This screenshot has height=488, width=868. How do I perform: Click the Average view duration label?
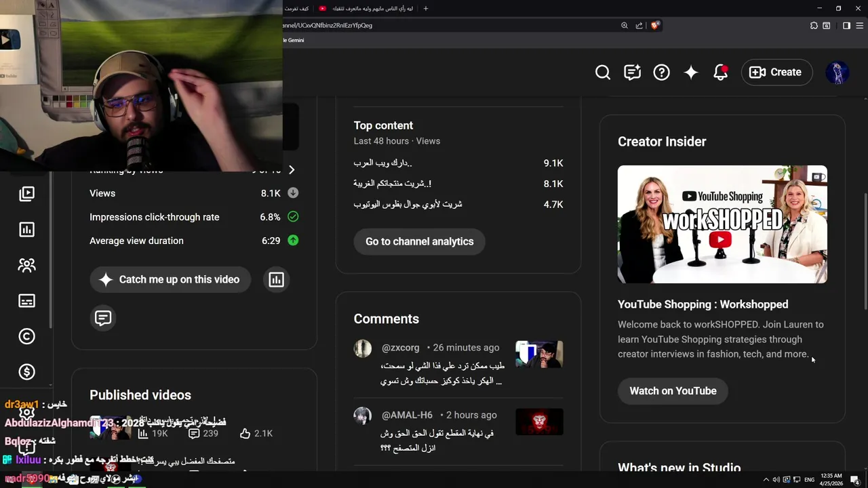point(136,241)
